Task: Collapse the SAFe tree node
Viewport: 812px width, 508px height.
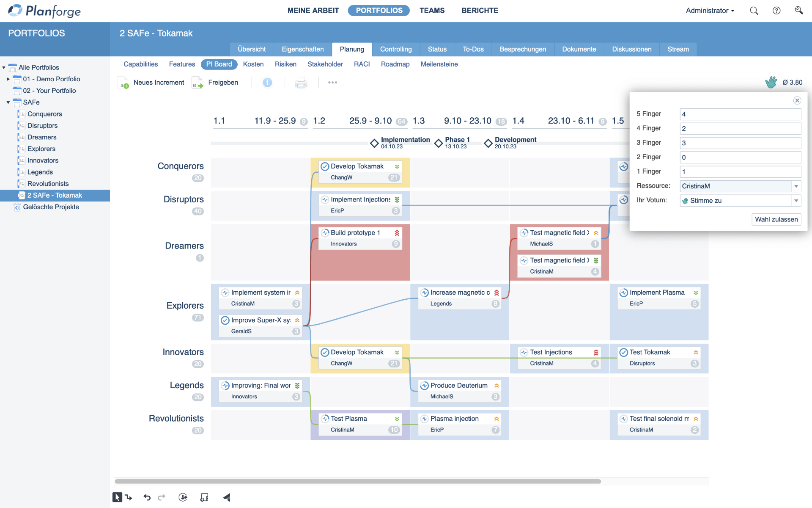Action: pyautogui.click(x=8, y=102)
